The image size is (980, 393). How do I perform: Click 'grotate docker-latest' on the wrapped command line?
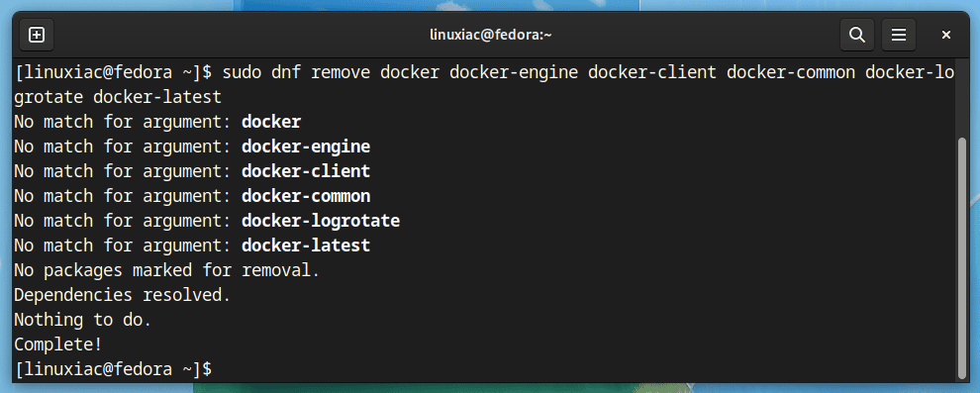(x=118, y=97)
